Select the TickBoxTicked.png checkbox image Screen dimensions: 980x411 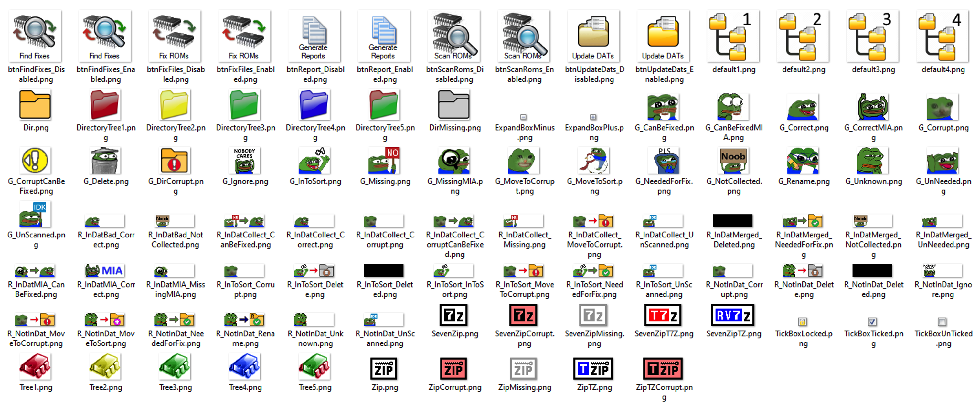click(x=873, y=321)
